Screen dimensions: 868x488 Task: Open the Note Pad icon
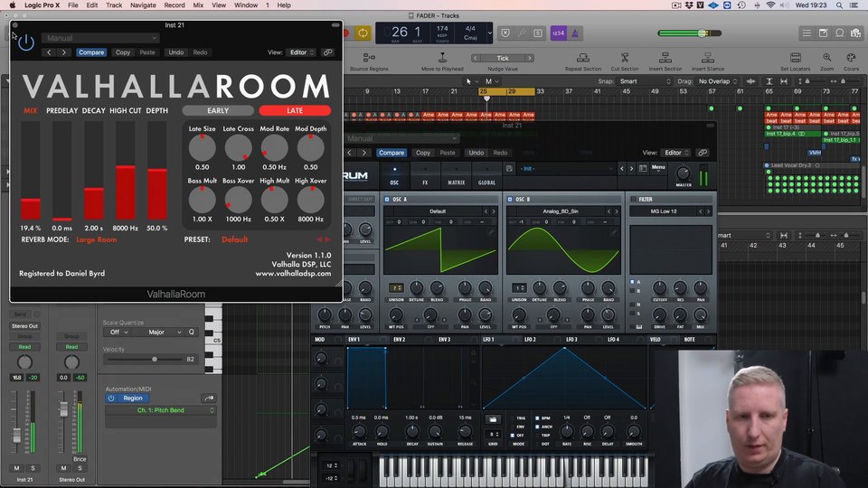tap(824, 33)
